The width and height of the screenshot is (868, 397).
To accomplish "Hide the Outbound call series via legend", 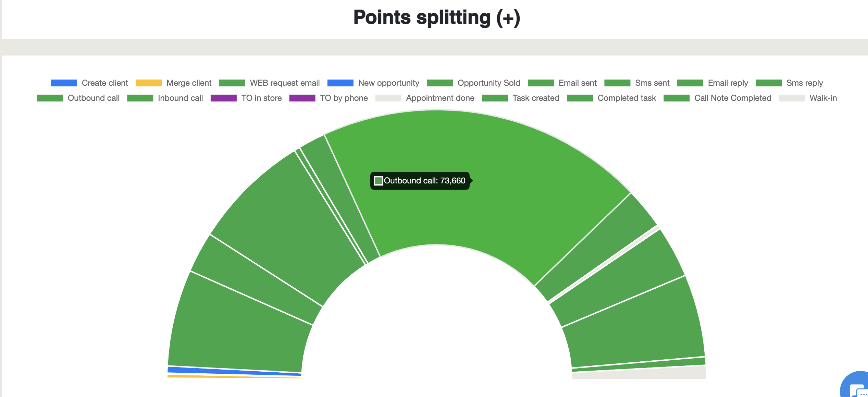I will [x=78, y=98].
